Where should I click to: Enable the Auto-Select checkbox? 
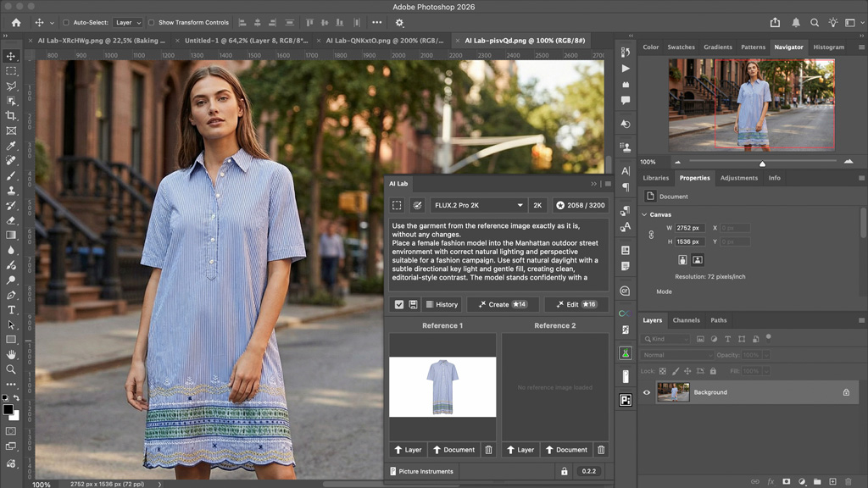[x=67, y=23]
